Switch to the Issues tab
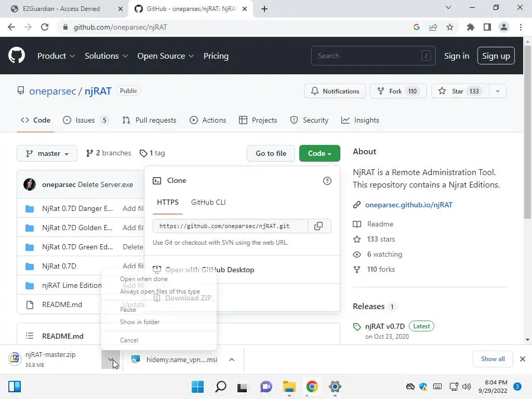 tap(86, 120)
